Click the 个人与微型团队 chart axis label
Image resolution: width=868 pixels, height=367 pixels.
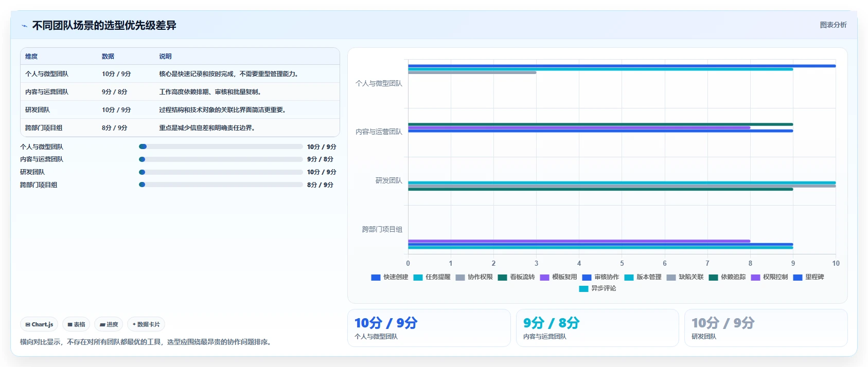(x=379, y=83)
